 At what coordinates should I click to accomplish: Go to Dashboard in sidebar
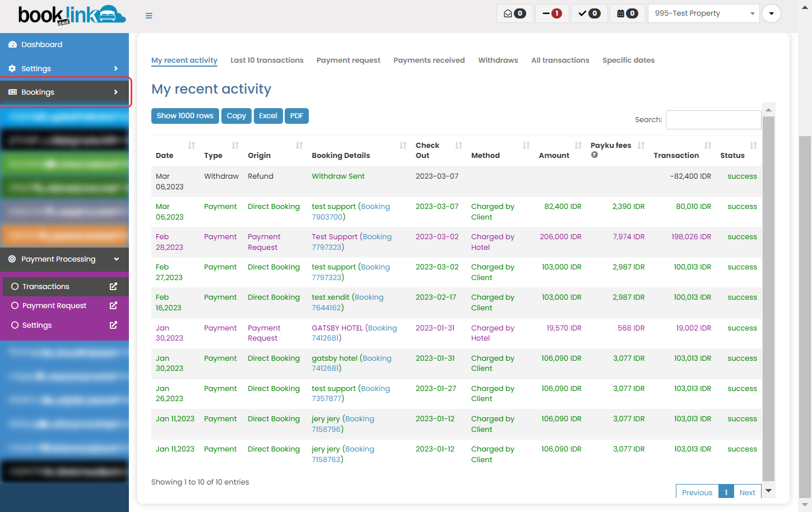64,44
